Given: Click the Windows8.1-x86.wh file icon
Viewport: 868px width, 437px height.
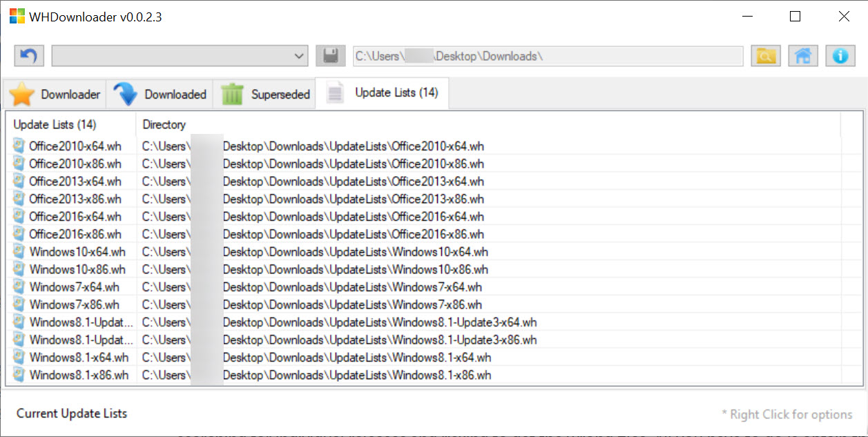Looking at the screenshot, I should (x=19, y=375).
